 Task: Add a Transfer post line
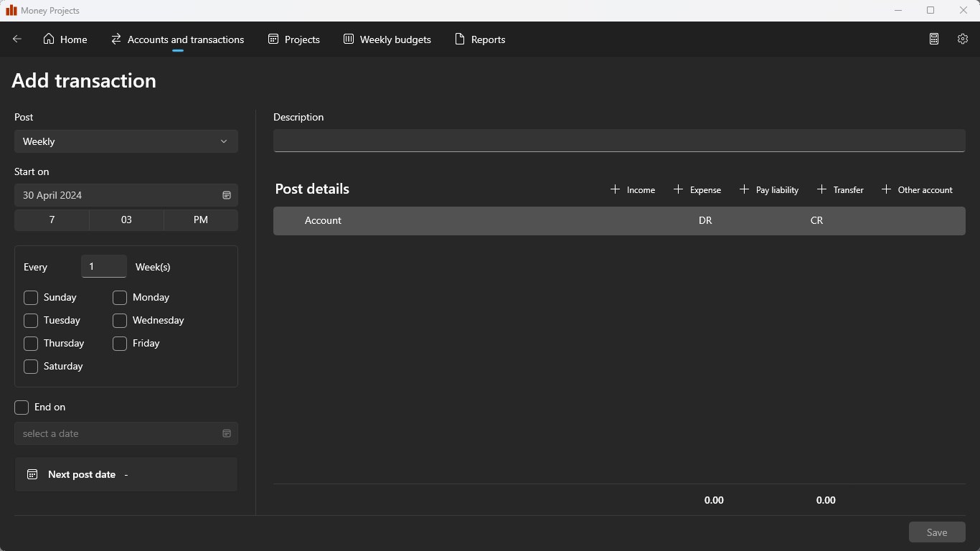click(840, 189)
